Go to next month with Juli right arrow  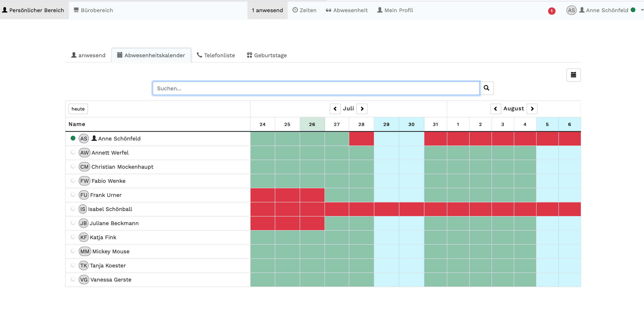tap(362, 109)
